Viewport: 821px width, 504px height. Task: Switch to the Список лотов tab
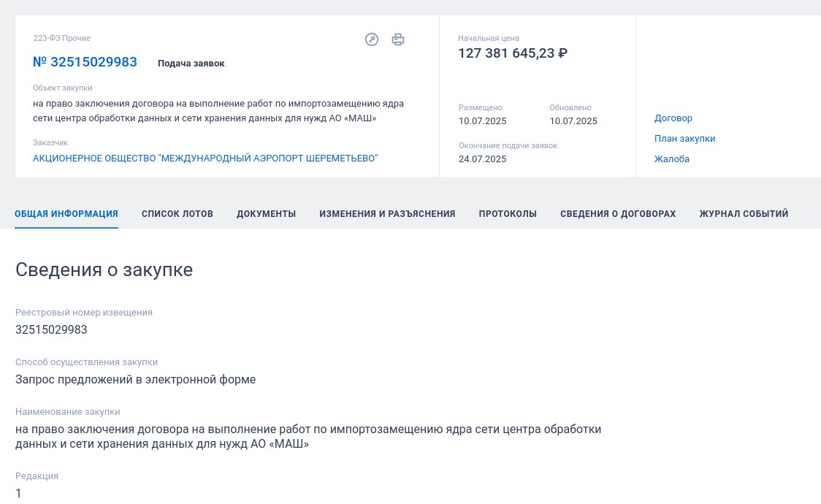click(177, 213)
